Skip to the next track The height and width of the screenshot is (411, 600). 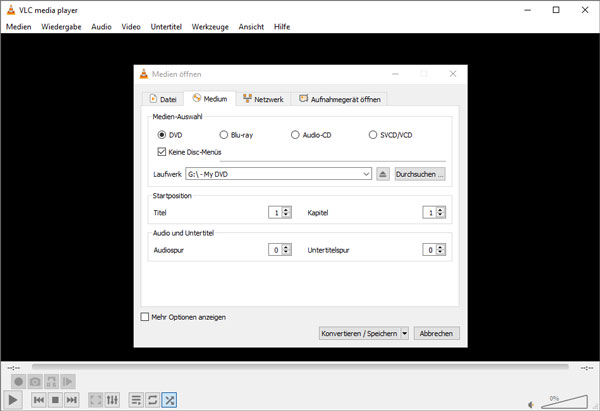(72, 400)
